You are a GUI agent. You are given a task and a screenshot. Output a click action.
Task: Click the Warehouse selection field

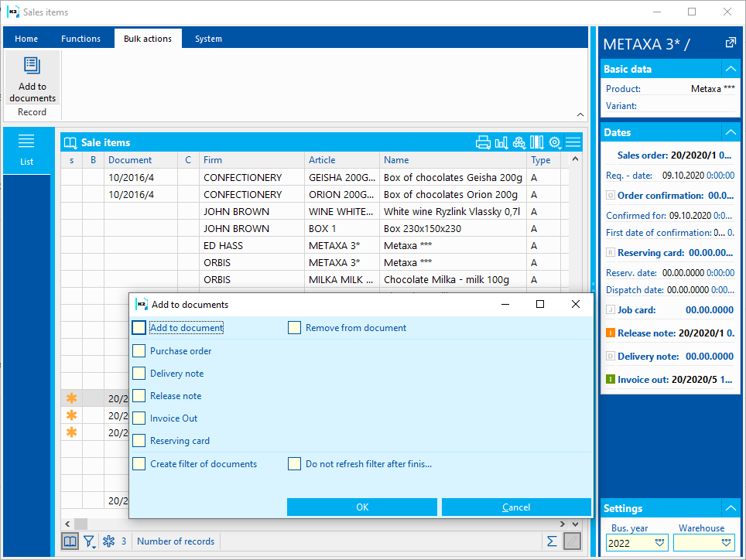703,543
